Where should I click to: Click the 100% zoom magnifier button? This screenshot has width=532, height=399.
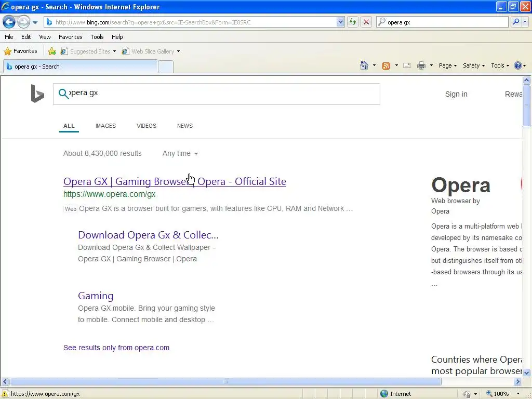tap(498, 394)
